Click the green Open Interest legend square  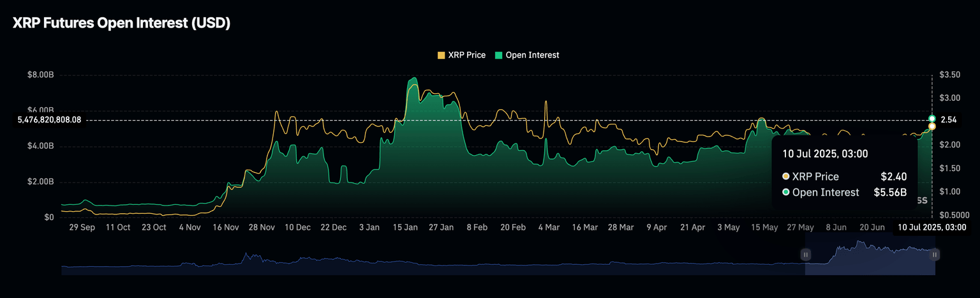coord(498,56)
